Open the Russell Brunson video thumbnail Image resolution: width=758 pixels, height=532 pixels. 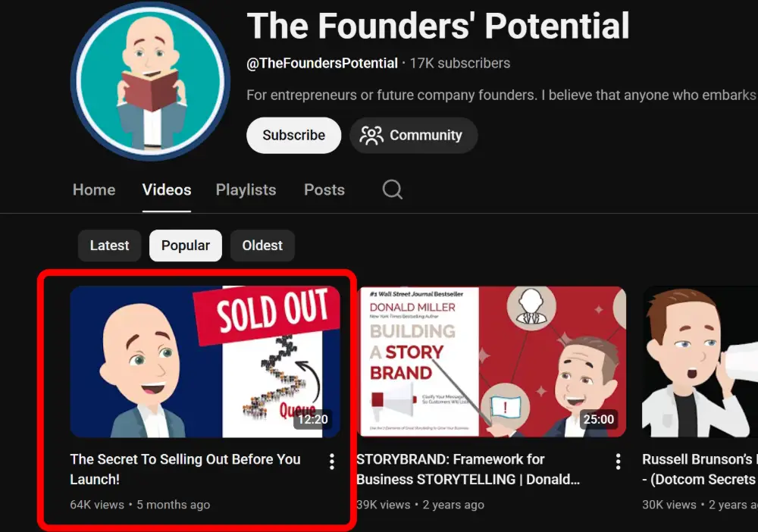pos(700,362)
